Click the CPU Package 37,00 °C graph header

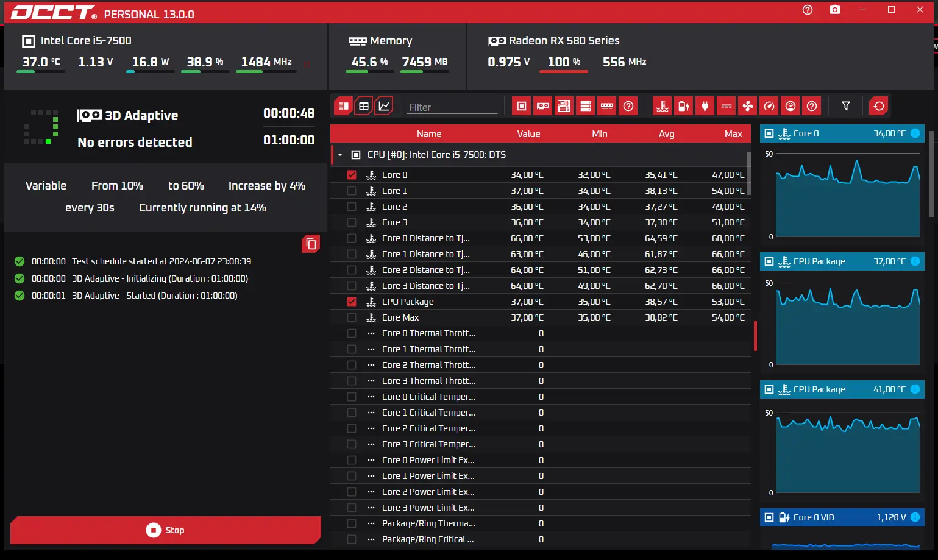pyautogui.click(x=842, y=261)
